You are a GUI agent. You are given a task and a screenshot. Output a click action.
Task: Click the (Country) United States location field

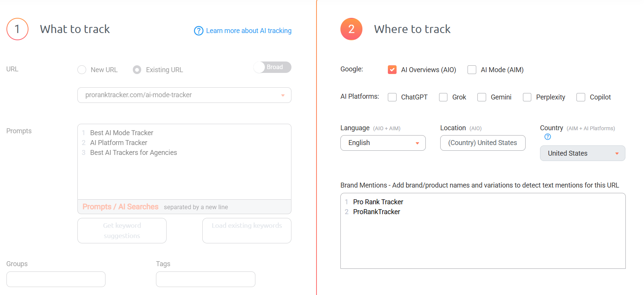[x=483, y=143]
